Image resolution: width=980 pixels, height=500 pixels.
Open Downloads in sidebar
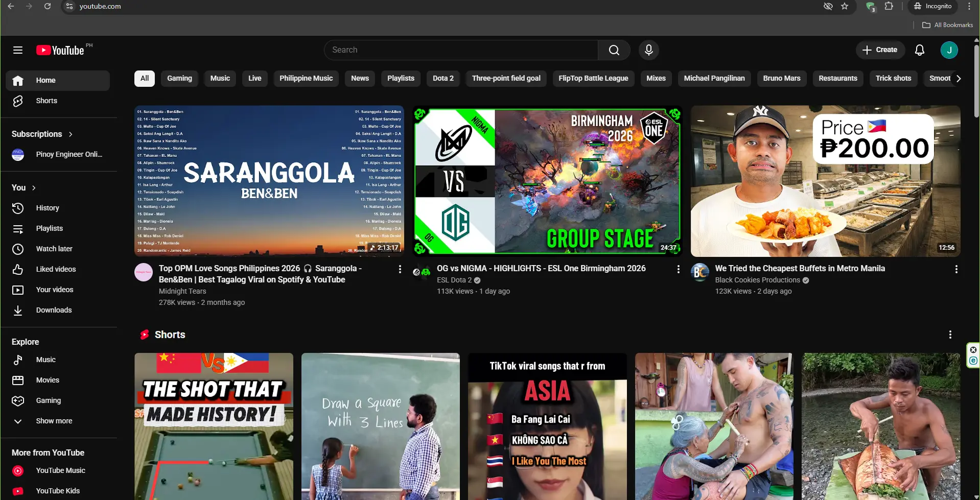pyautogui.click(x=58, y=310)
